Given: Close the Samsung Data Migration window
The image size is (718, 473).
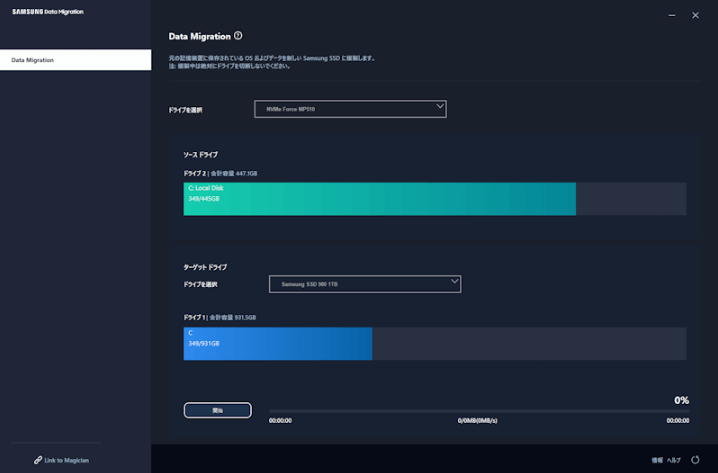Looking at the screenshot, I should (695, 15).
